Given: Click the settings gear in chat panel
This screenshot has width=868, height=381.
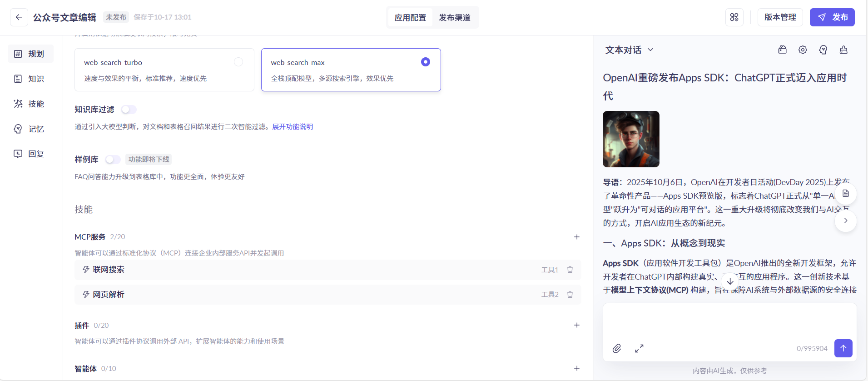Looking at the screenshot, I should click(803, 50).
